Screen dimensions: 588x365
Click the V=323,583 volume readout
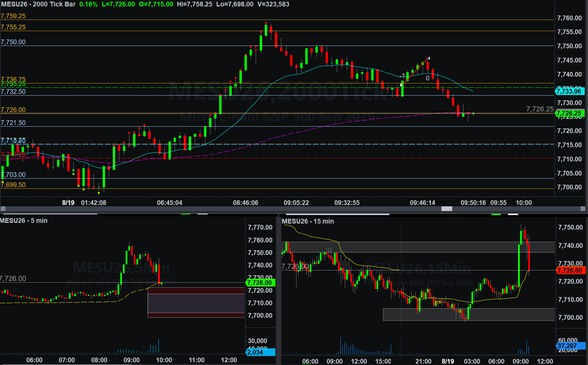[x=273, y=4]
